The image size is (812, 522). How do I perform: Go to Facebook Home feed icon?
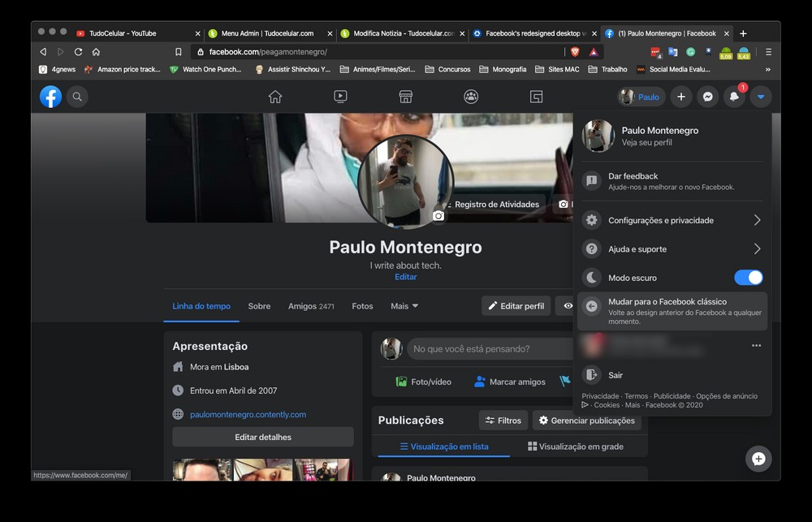[x=275, y=97]
